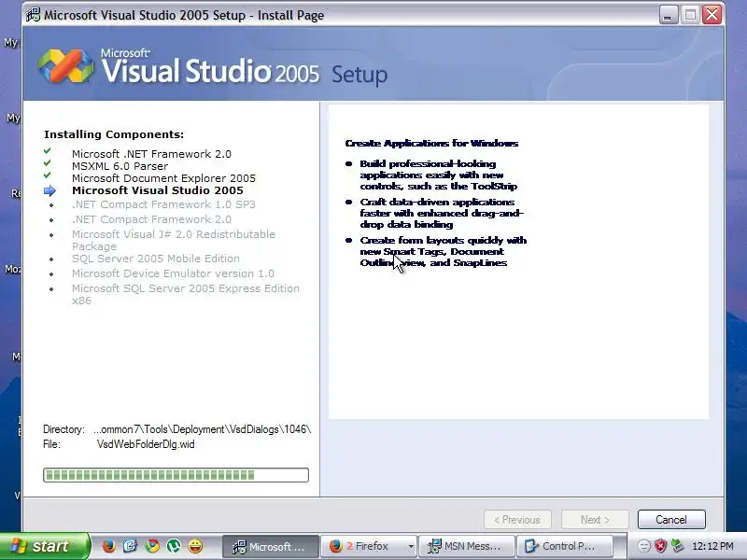Click the Visual Studio logo in the banner
This screenshot has width=747, height=560.
(65, 65)
